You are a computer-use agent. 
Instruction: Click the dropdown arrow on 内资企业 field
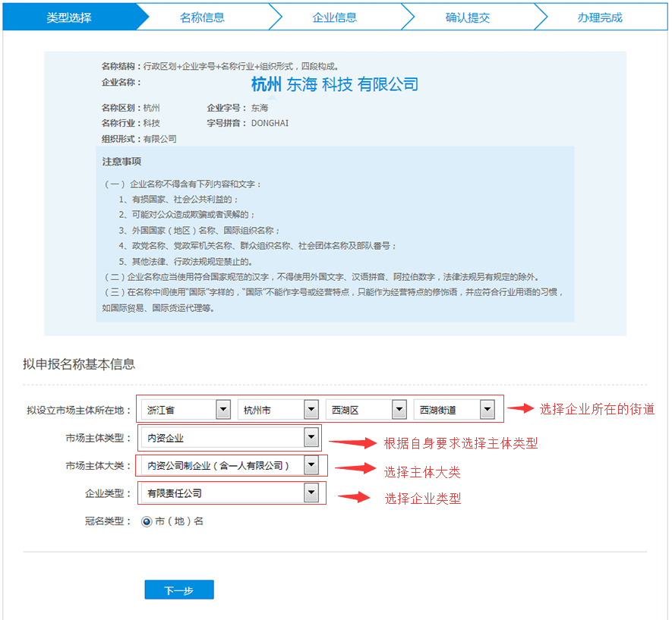coord(311,437)
